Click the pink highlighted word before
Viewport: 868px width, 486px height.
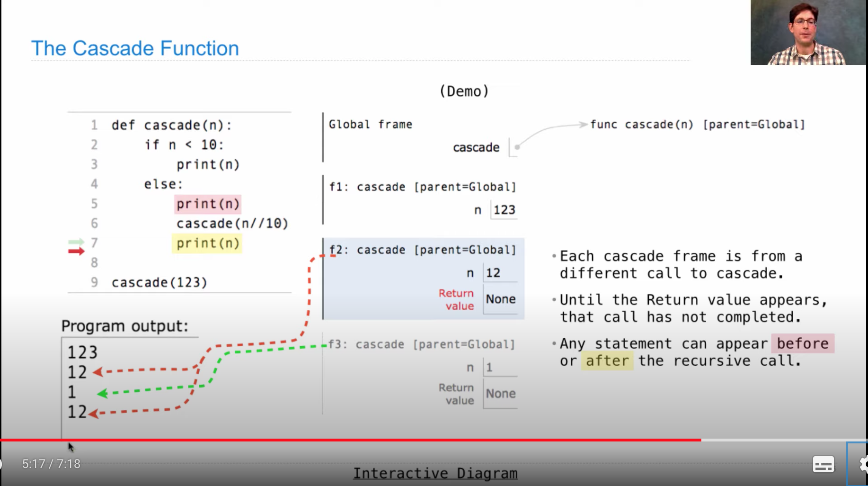click(x=803, y=343)
